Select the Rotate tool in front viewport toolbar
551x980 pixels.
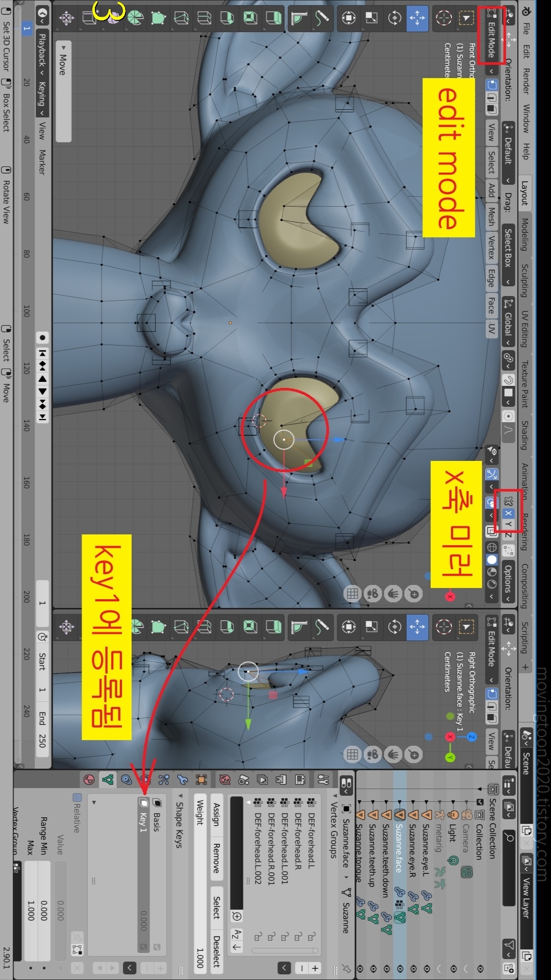coord(395,18)
